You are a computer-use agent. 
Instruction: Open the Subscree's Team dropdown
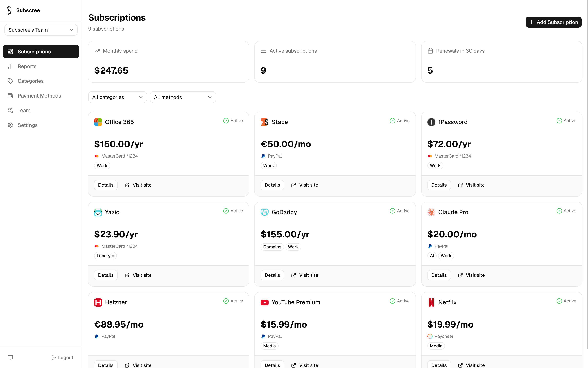pyautogui.click(x=41, y=30)
